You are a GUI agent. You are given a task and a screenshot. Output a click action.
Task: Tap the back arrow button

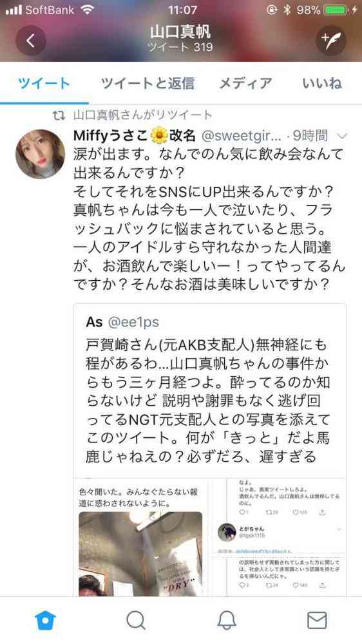click(x=30, y=40)
